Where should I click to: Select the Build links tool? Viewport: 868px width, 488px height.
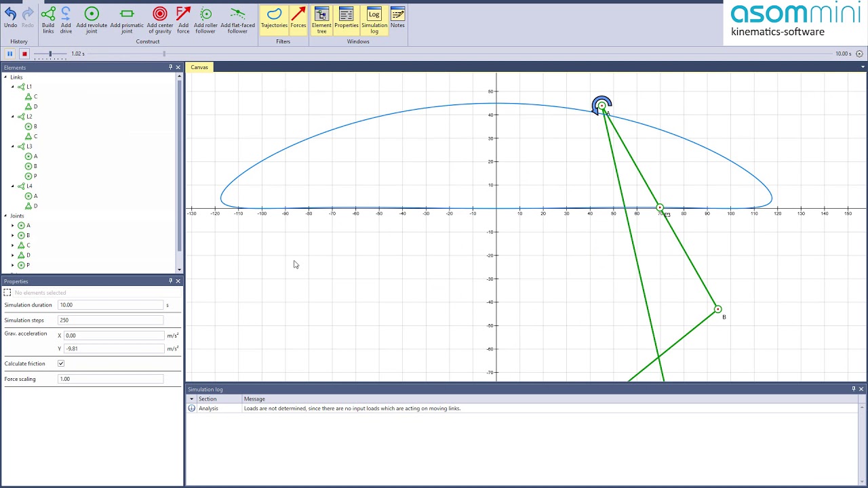click(48, 20)
